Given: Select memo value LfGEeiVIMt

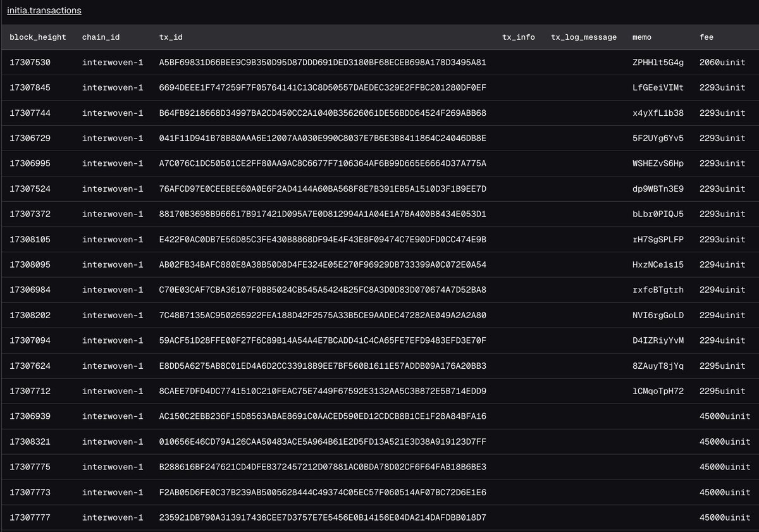Looking at the screenshot, I should pyautogui.click(x=658, y=88).
